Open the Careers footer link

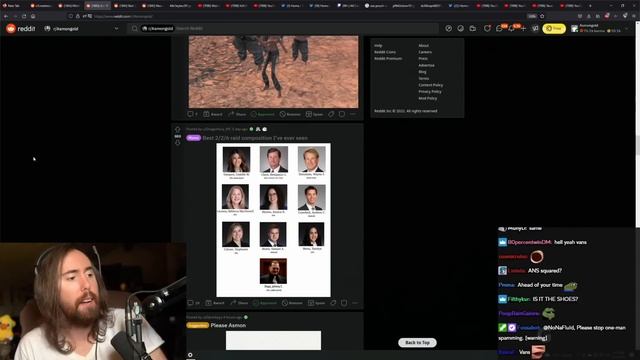[x=425, y=52]
